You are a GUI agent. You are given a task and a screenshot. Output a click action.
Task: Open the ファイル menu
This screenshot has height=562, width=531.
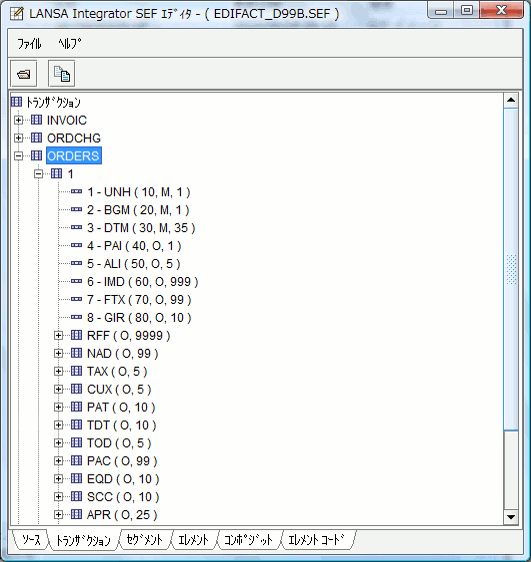(29, 44)
